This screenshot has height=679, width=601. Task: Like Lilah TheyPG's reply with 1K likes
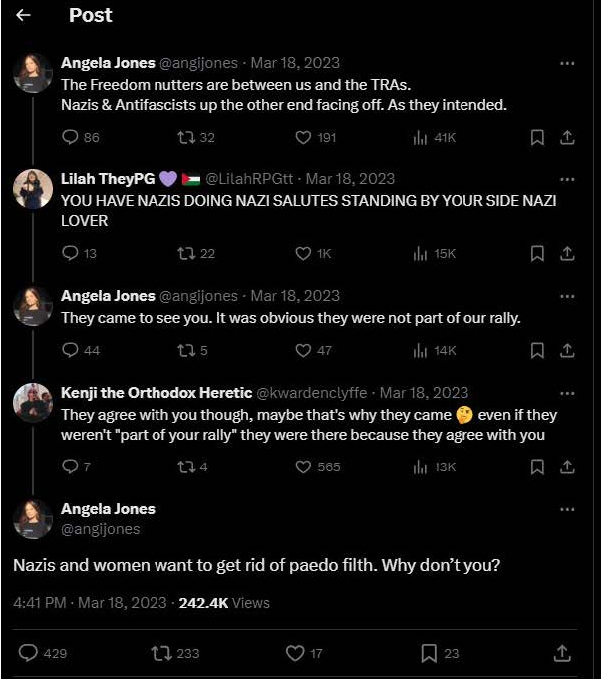[x=304, y=254]
